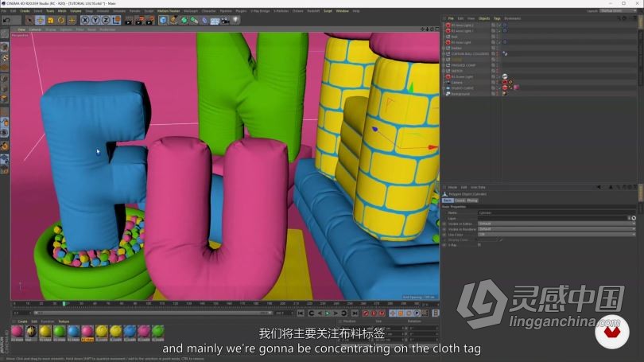The width and height of the screenshot is (644, 362).
Task: Switch to the Coord. tab in Attributes
Action: (460, 200)
